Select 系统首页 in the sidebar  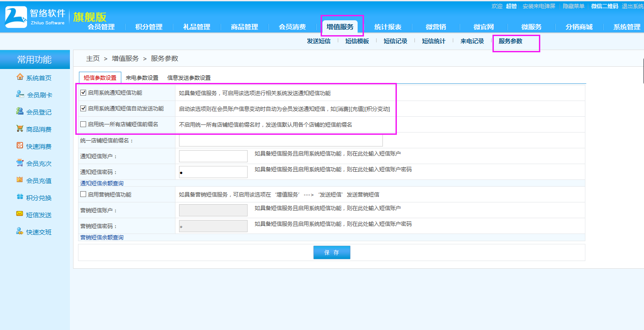tap(34, 77)
